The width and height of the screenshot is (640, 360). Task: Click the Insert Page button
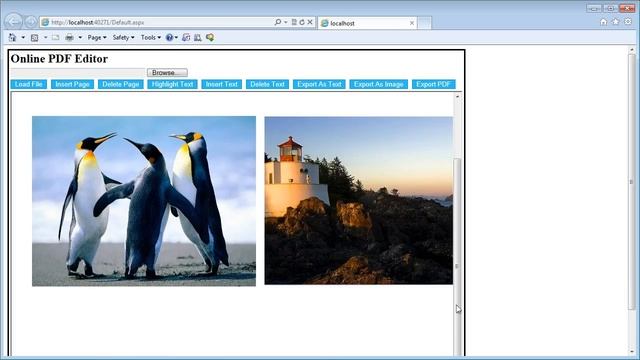click(72, 84)
